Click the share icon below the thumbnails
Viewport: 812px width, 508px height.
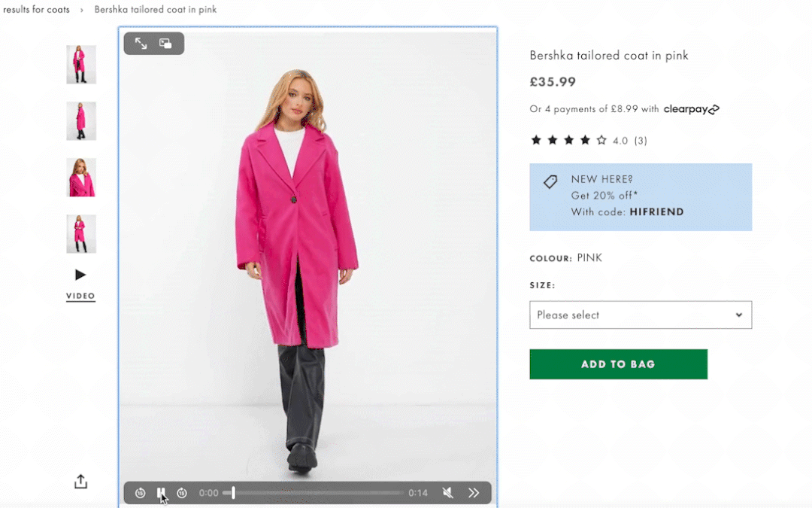pyautogui.click(x=80, y=481)
